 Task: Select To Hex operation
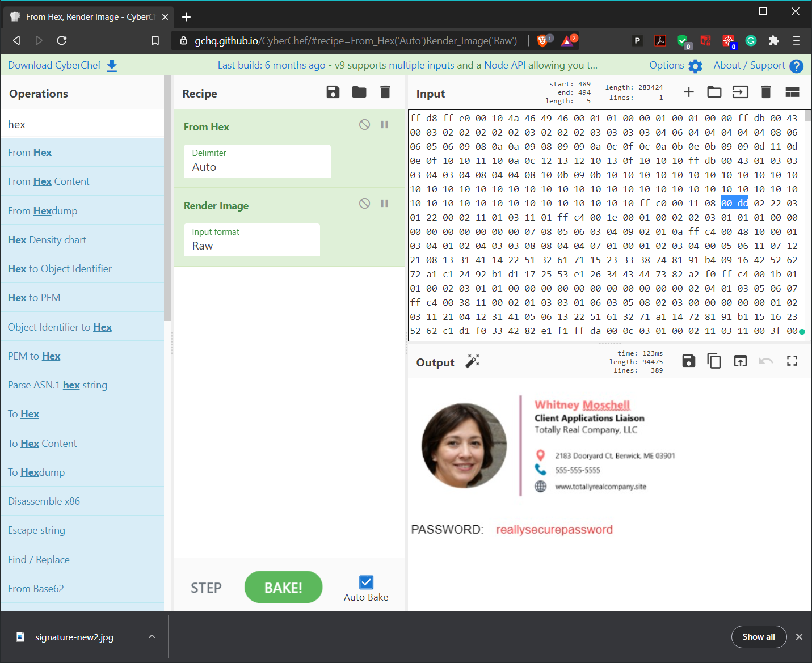82,414
